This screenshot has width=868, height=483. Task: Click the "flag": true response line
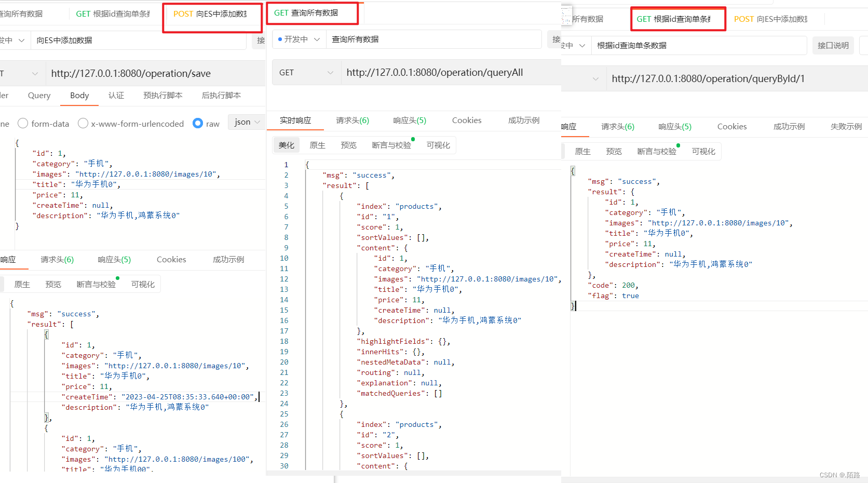tap(613, 296)
